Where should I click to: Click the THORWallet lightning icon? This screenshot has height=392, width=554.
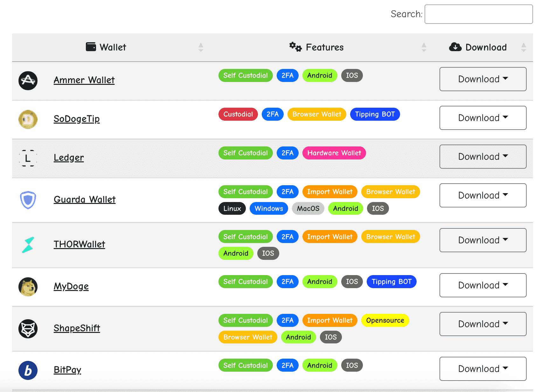(28, 245)
